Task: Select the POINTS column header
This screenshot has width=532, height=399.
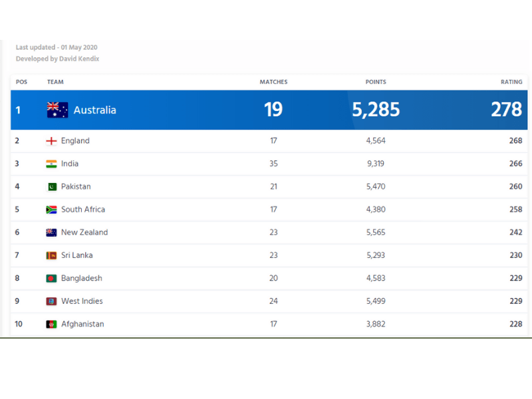Action: [x=376, y=82]
